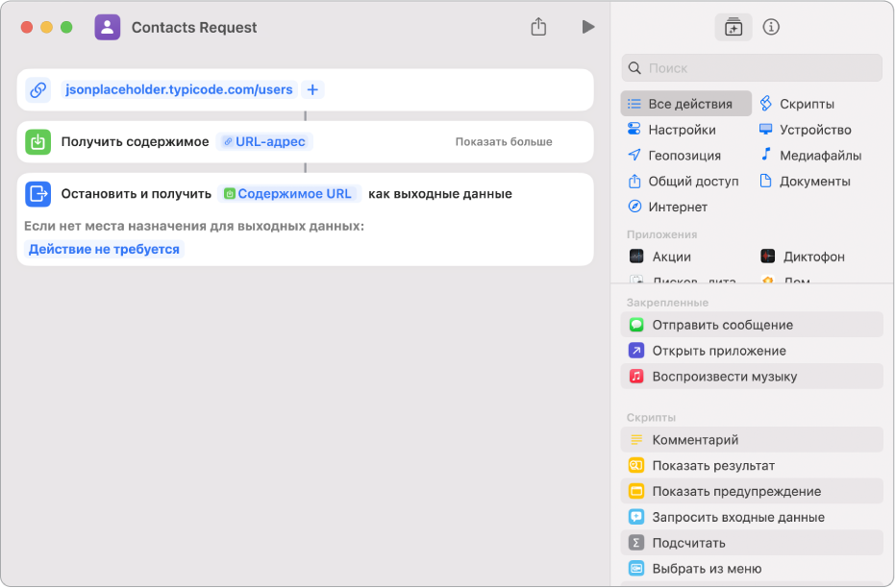
Task: Open the Геопозиция category
Action: (684, 156)
